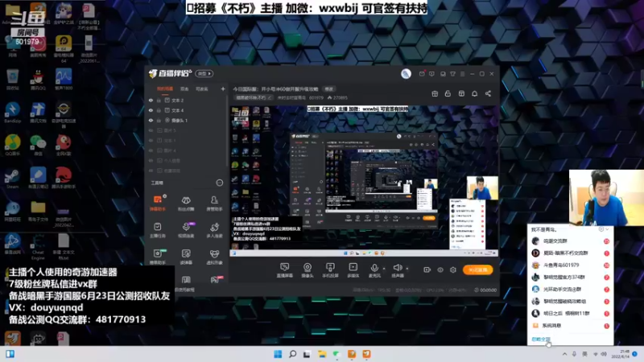Image resolution: width=644 pixels, height=362 pixels.
Task: Open mode switch pill next to app logo
Action: click(204, 73)
